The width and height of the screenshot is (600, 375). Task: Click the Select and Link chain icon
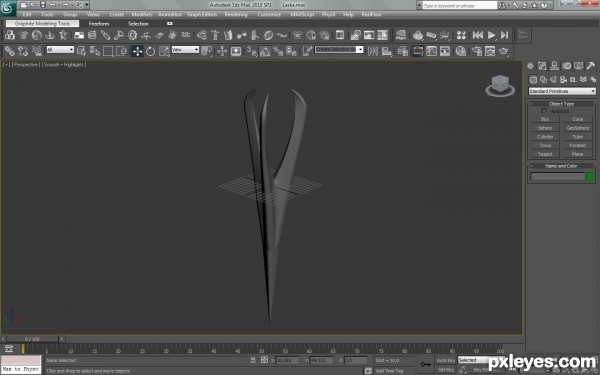10,51
